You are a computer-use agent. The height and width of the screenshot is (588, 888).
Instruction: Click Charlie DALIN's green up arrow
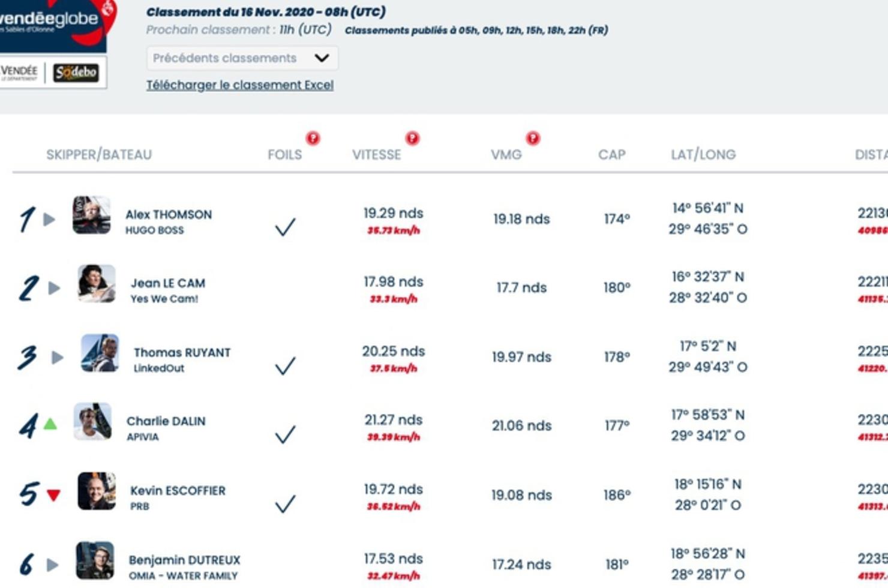(50, 424)
